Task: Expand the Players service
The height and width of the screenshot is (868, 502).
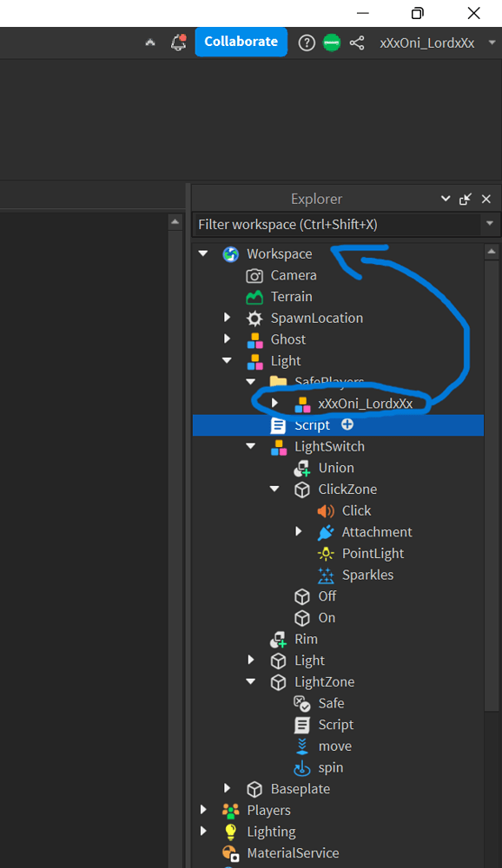Action: tap(203, 810)
